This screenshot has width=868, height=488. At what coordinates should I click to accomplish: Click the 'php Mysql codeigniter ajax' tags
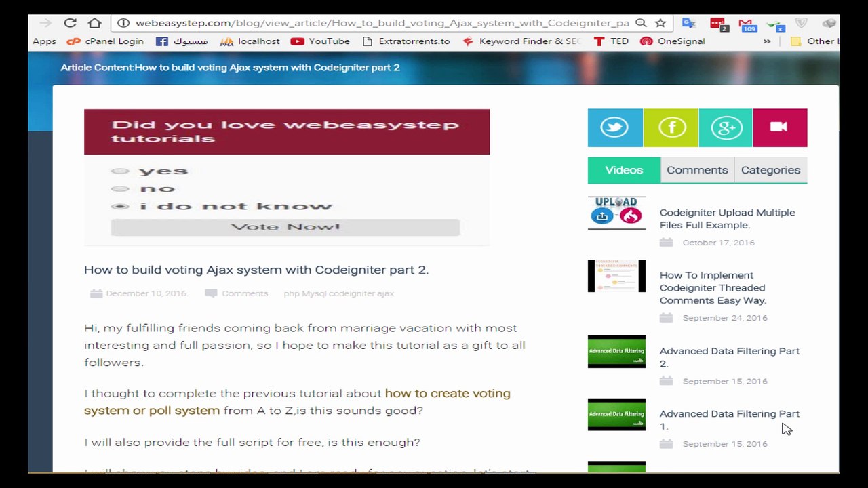(338, 293)
